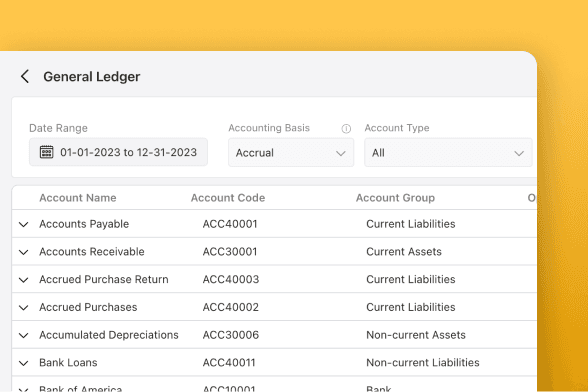This screenshot has height=392, width=588.
Task: Open the Account Type All dropdown
Action: (448, 153)
